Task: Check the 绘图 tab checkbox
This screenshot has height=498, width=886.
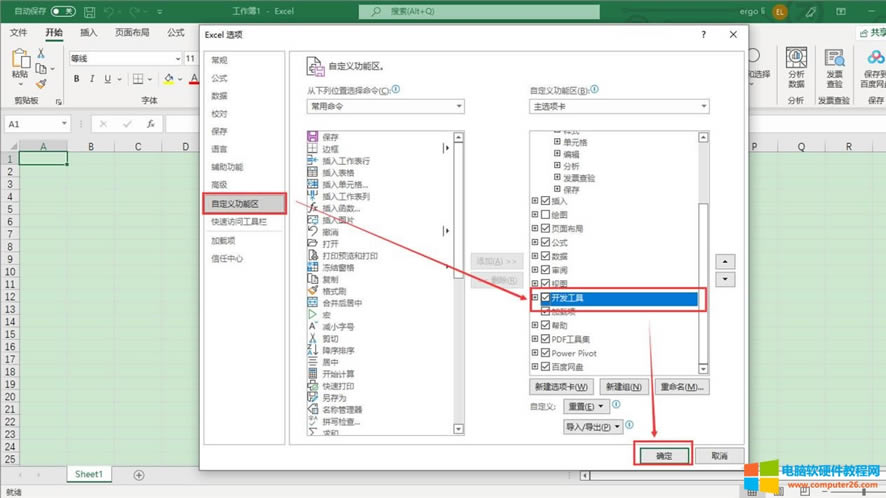Action: click(545, 215)
